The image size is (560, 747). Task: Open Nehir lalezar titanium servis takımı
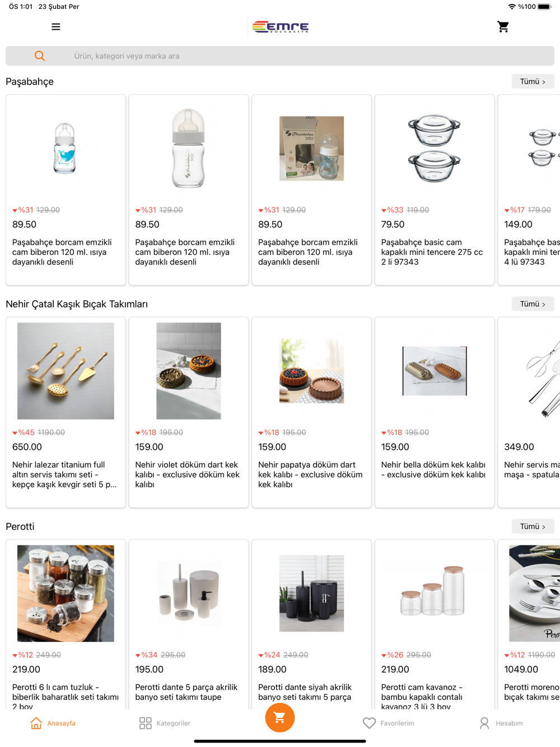[66, 412]
